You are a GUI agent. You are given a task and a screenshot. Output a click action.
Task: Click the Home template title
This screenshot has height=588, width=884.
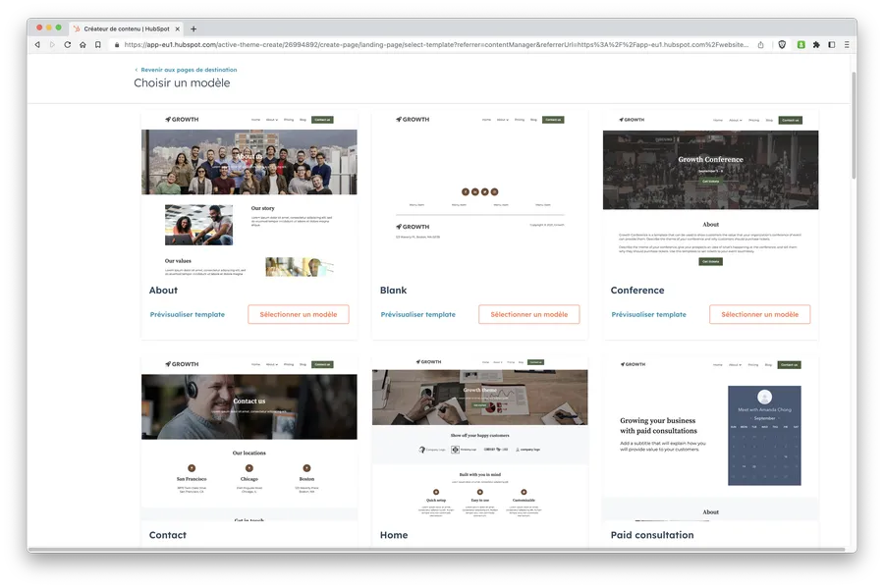(394, 535)
